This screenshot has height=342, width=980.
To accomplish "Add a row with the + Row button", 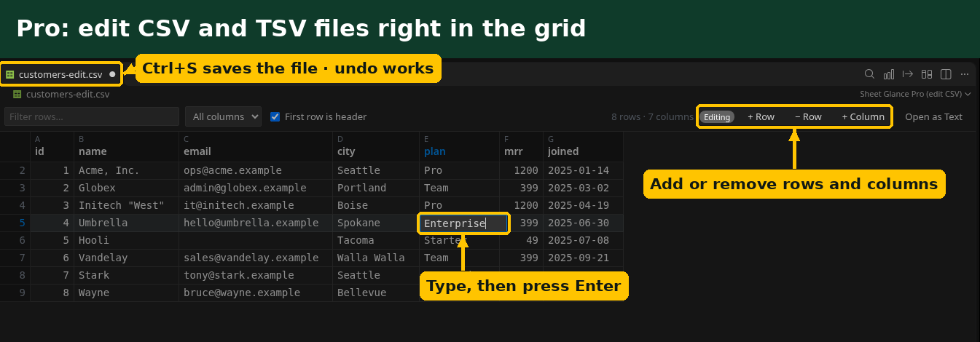I will (761, 116).
